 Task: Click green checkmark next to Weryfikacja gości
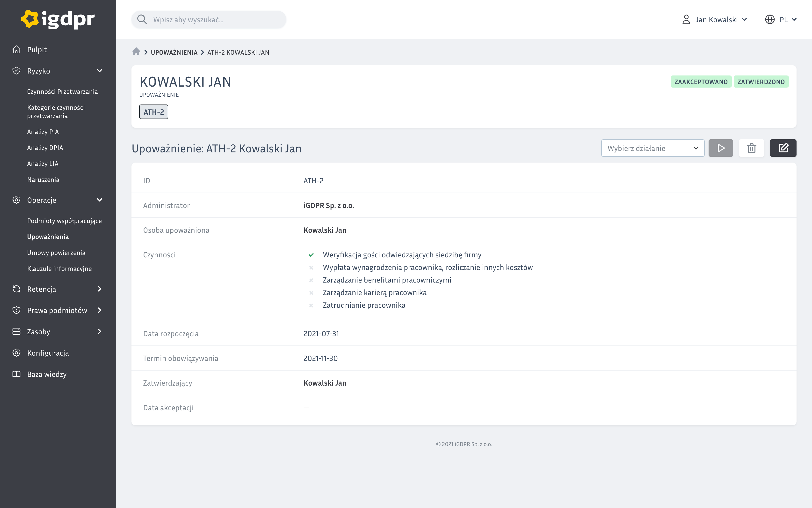[311, 255]
